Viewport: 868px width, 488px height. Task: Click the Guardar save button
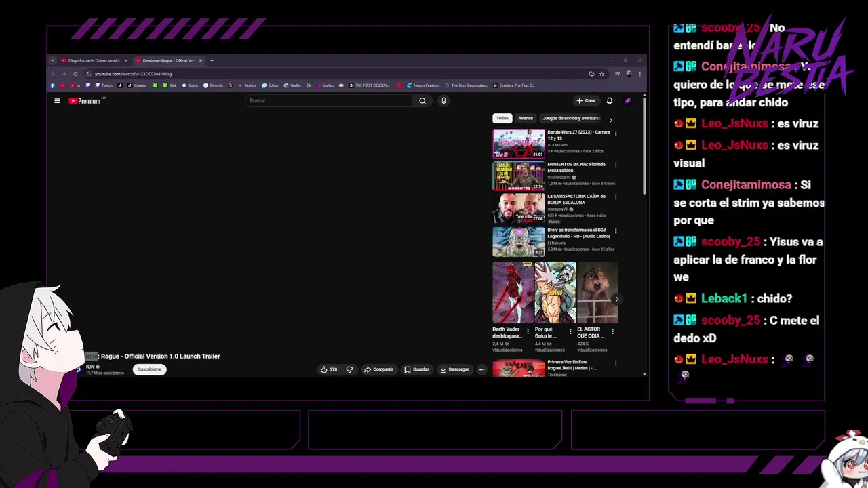(416, 369)
